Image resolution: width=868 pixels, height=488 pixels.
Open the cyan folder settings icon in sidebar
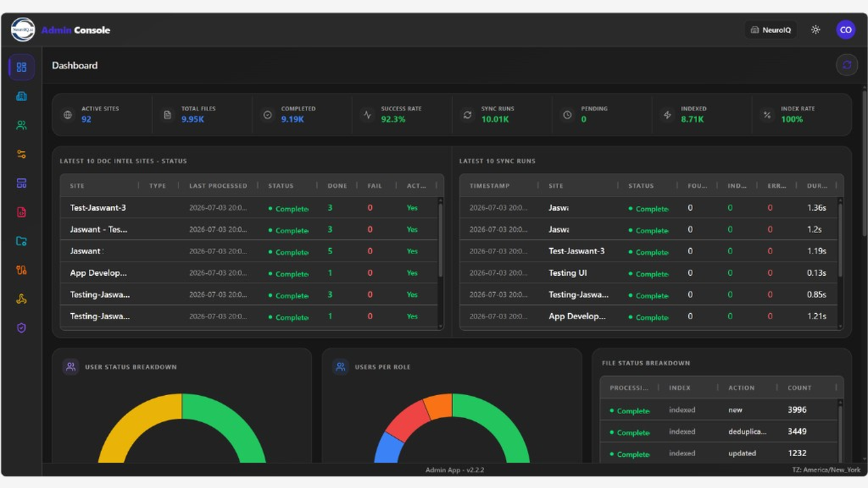coord(22,241)
